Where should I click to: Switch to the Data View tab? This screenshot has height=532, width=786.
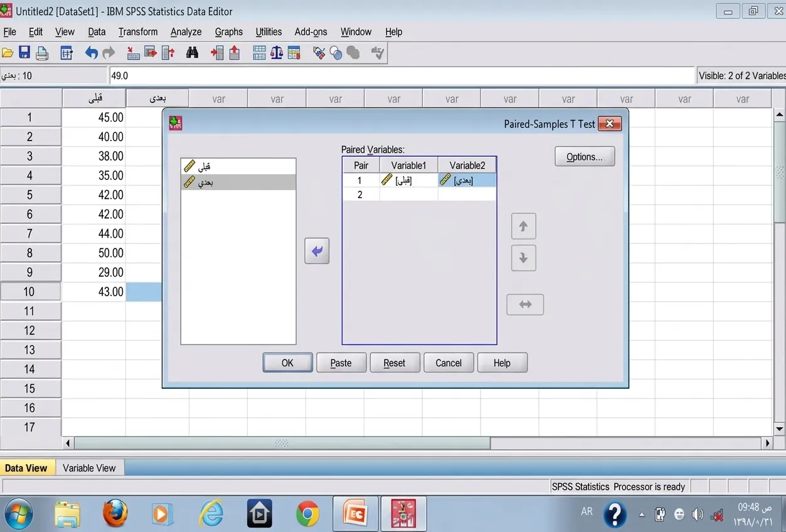pyautogui.click(x=26, y=468)
